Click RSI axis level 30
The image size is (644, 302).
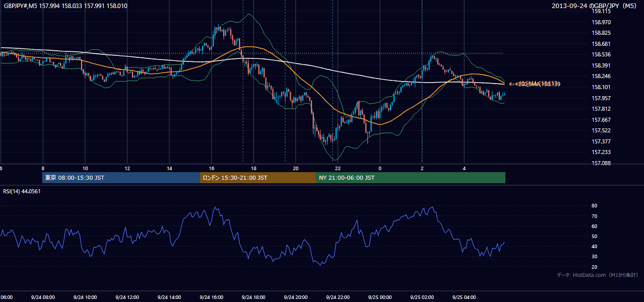pos(594,257)
